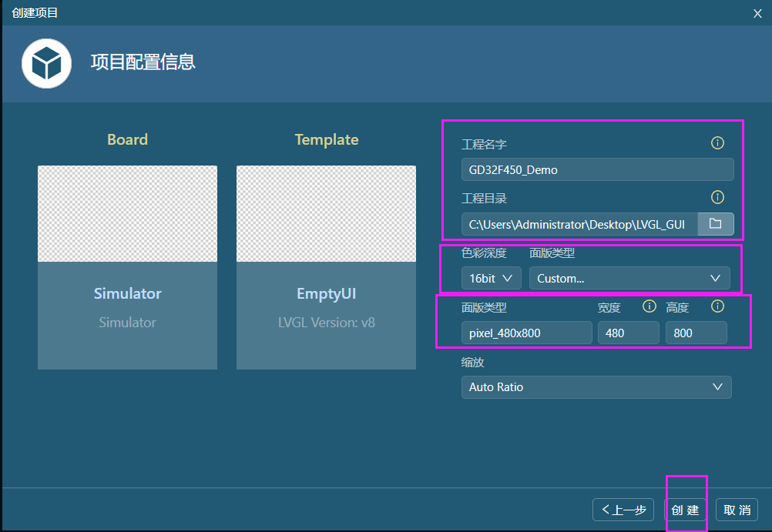The image size is (772, 532).
Task: Click the 工程目录 label
Action: [x=484, y=199]
